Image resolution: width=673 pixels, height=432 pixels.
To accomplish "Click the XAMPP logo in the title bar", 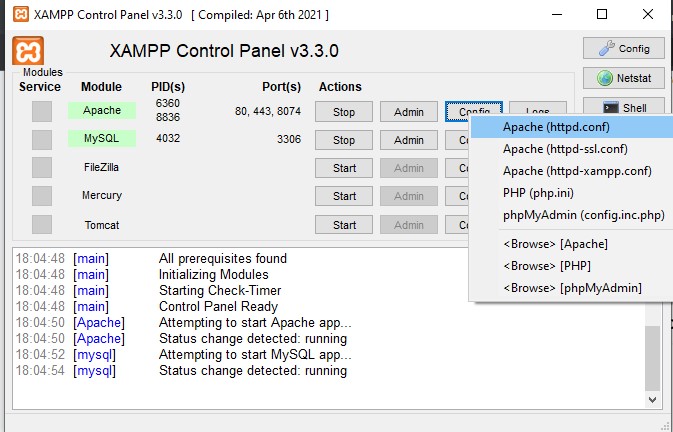I will [x=21, y=15].
